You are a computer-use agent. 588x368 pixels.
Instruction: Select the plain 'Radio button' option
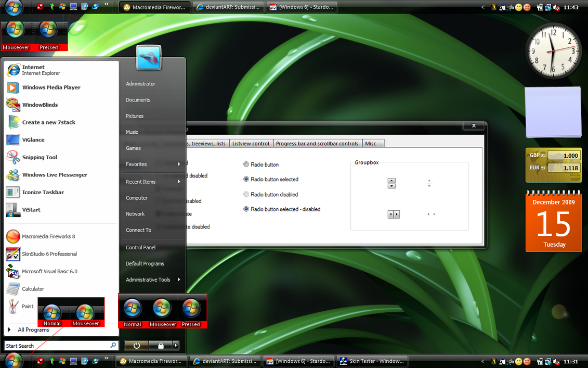click(x=261, y=164)
